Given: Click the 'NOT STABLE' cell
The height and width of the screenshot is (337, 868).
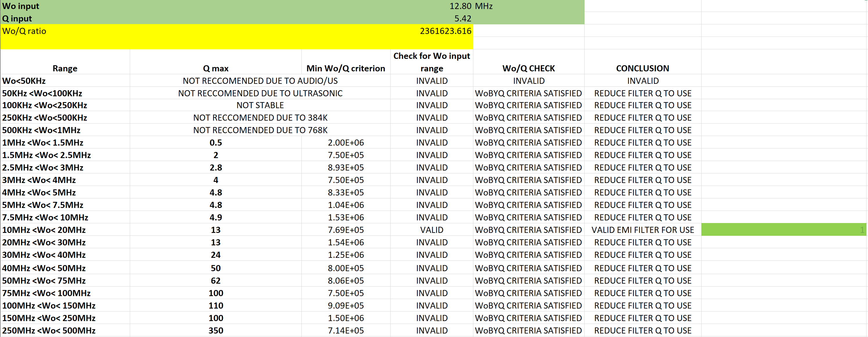Looking at the screenshot, I should pyautogui.click(x=260, y=105).
